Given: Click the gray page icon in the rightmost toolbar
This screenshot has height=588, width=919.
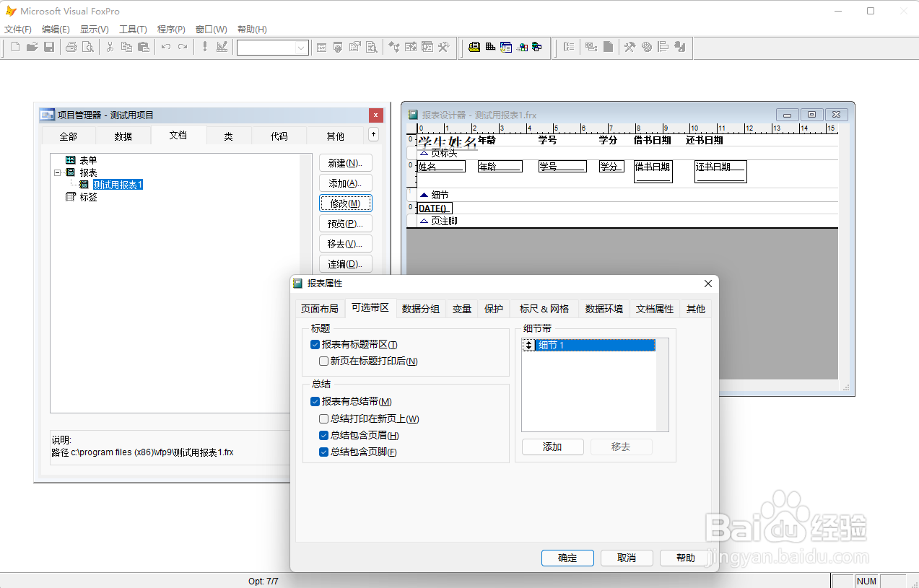Looking at the screenshot, I should click(609, 47).
